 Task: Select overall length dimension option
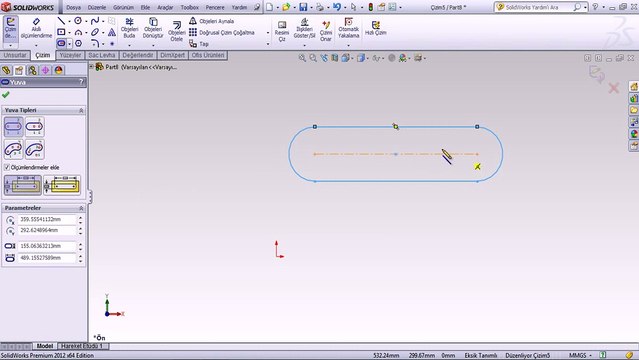pyautogui.click(x=62, y=185)
